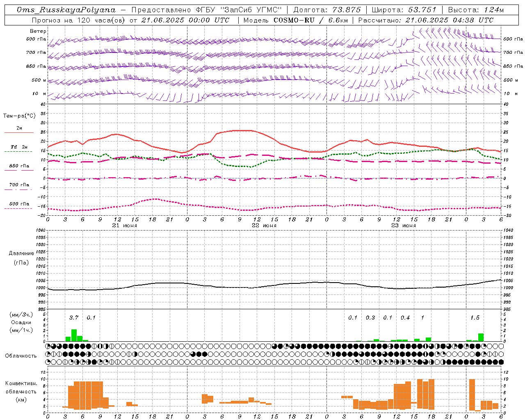The height and width of the screenshot is (420, 525).
Task: Click the station title Oms_RusskayaPolyana
Action: tap(66, 10)
